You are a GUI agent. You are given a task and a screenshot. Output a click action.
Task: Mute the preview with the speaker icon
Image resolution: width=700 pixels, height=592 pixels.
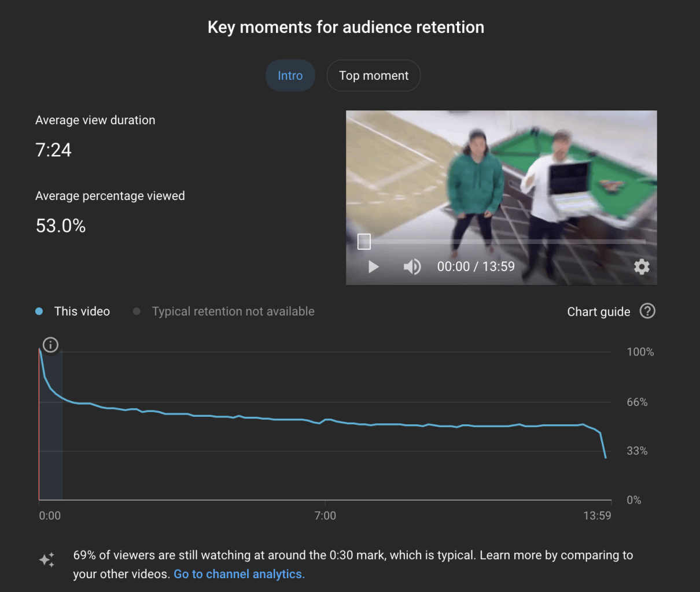412,267
